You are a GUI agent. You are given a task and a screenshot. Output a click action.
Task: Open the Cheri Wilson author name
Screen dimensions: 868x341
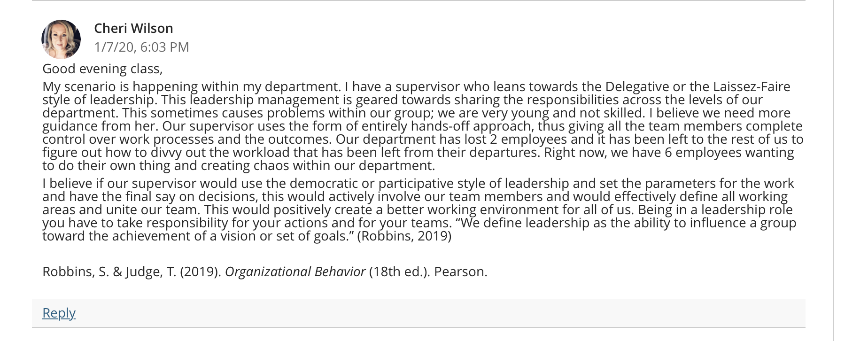click(x=134, y=28)
